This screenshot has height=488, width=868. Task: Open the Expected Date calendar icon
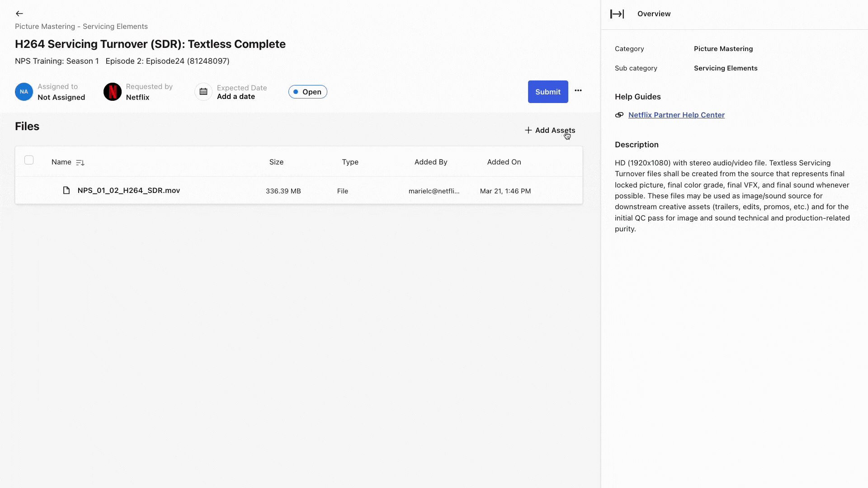203,91
